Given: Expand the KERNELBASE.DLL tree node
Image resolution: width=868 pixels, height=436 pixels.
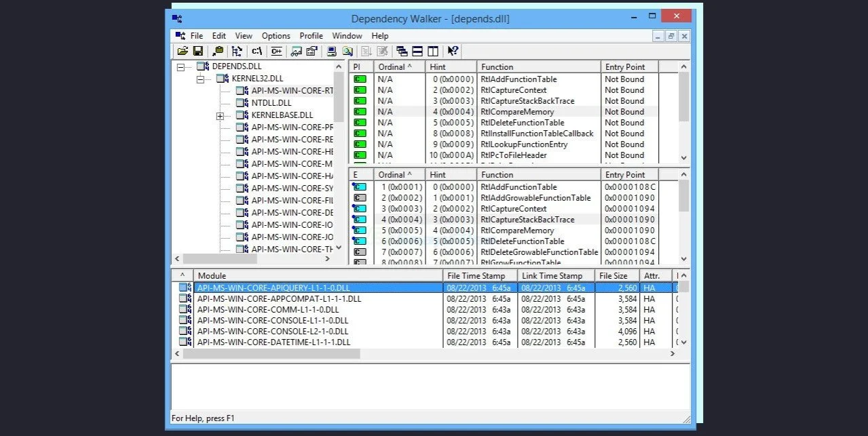Looking at the screenshot, I should click(x=220, y=116).
